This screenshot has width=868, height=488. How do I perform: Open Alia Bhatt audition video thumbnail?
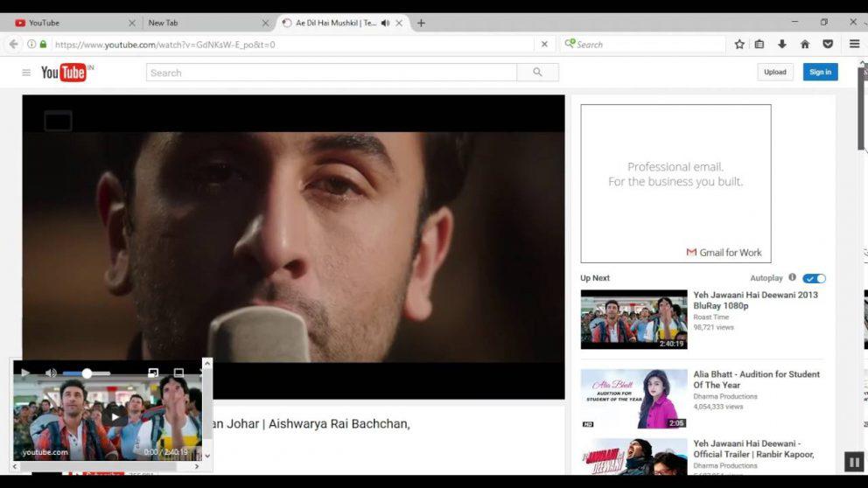point(633,399)
